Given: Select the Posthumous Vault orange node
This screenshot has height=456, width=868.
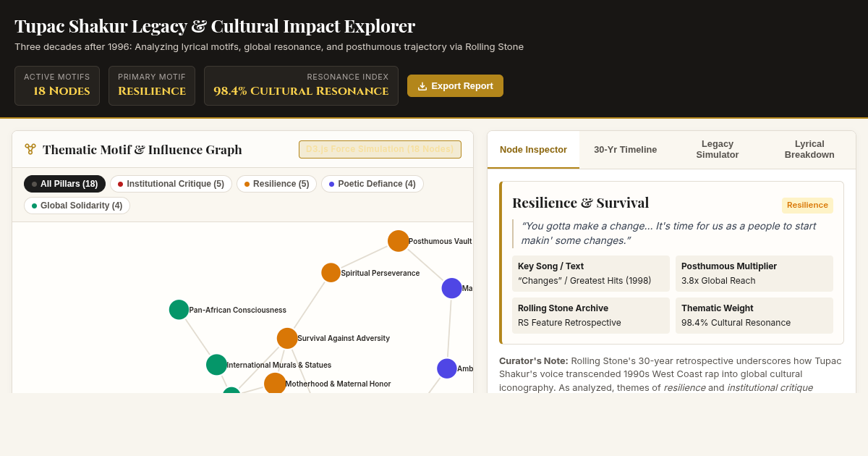Looking at the screenshot, I should click(399, 241).
